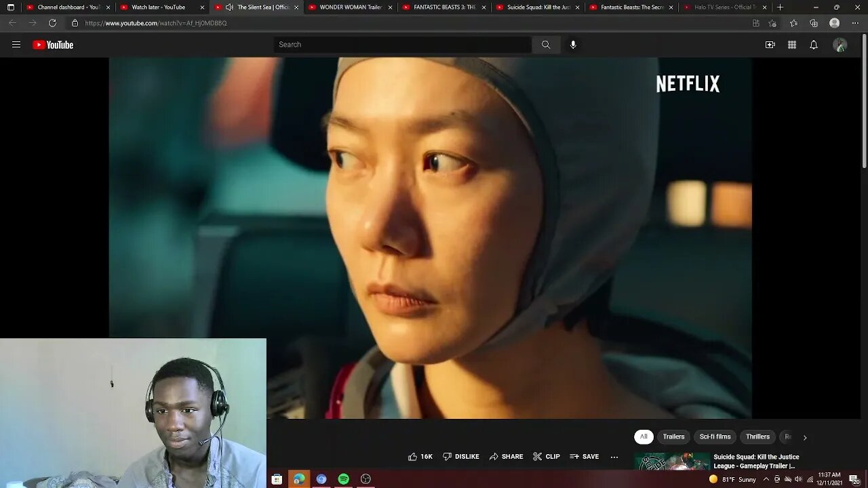The width and height of the screenshot is (868, 488).
Task: Click the browser address bar URL
Action: [156, 23]
